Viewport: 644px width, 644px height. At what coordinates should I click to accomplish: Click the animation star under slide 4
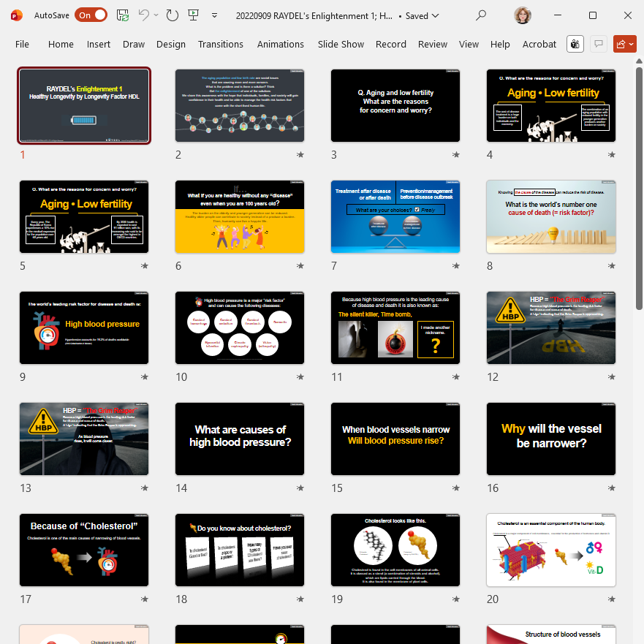[x=612, y=155]
